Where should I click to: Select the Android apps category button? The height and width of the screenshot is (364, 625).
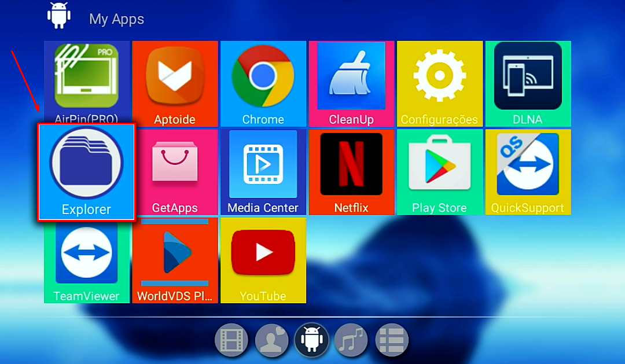pyautogui.click(x=312, y=340)
